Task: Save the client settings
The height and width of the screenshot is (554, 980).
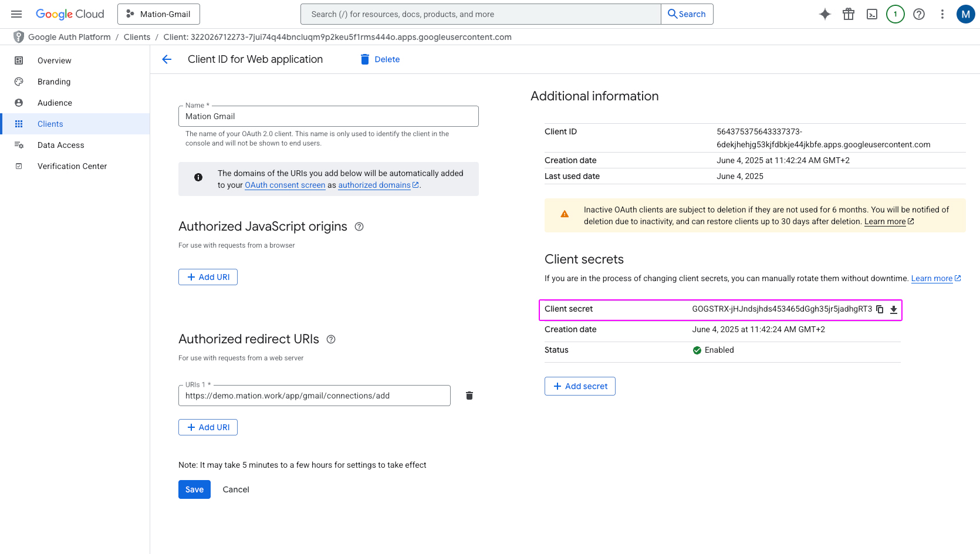Action: pyautogui.click(x=194, y=489)
